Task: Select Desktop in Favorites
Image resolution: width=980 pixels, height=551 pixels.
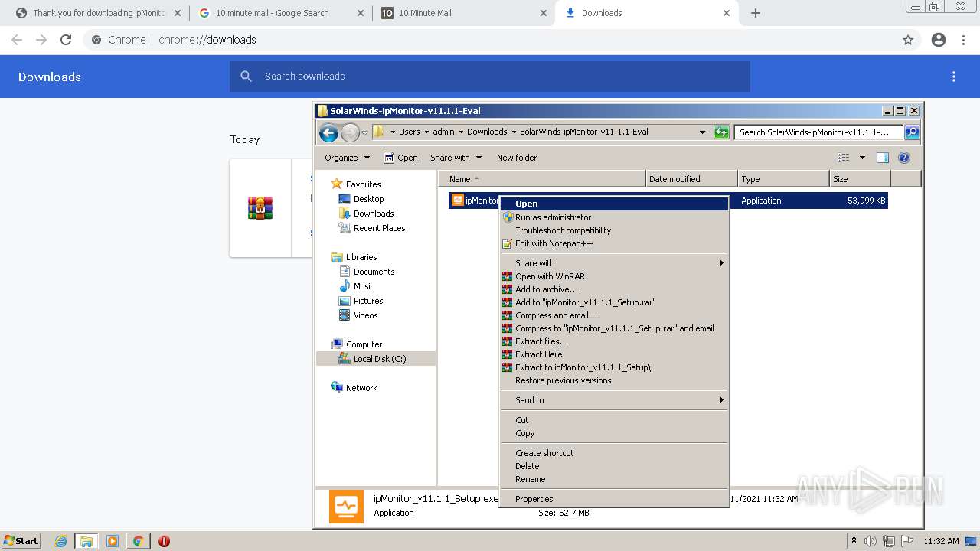Action: tap(368, 199)
